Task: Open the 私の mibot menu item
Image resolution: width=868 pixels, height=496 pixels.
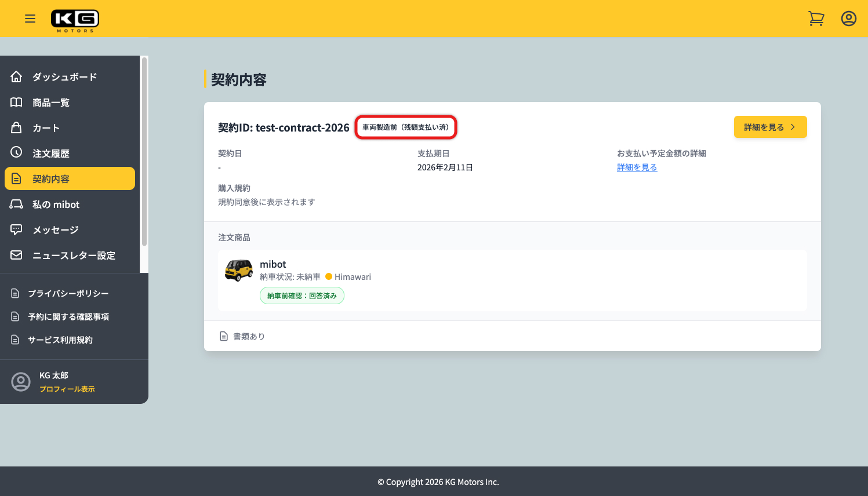Action: point(56,203)
